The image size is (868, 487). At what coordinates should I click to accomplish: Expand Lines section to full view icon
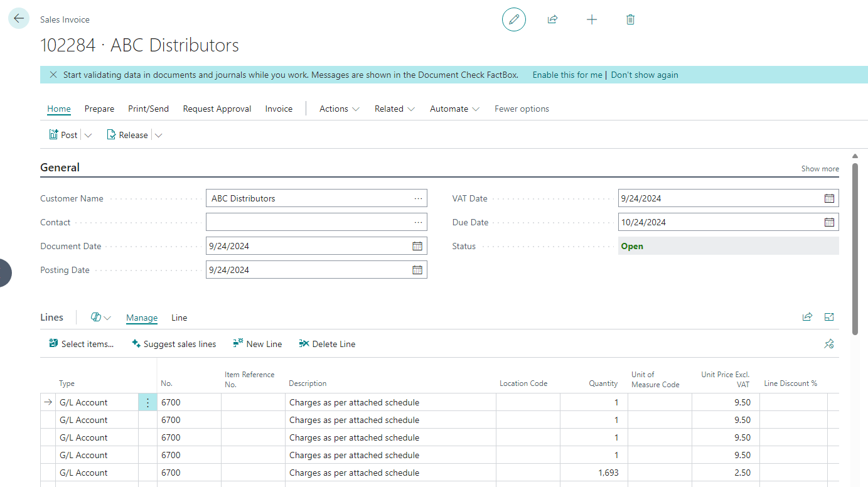click(829, 317)
